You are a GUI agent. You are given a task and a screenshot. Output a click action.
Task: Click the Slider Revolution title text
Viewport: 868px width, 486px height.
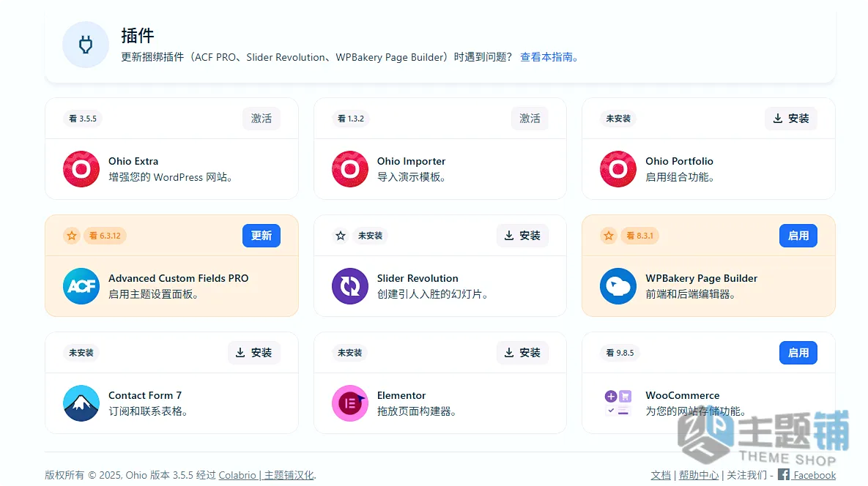pos(418,278)
